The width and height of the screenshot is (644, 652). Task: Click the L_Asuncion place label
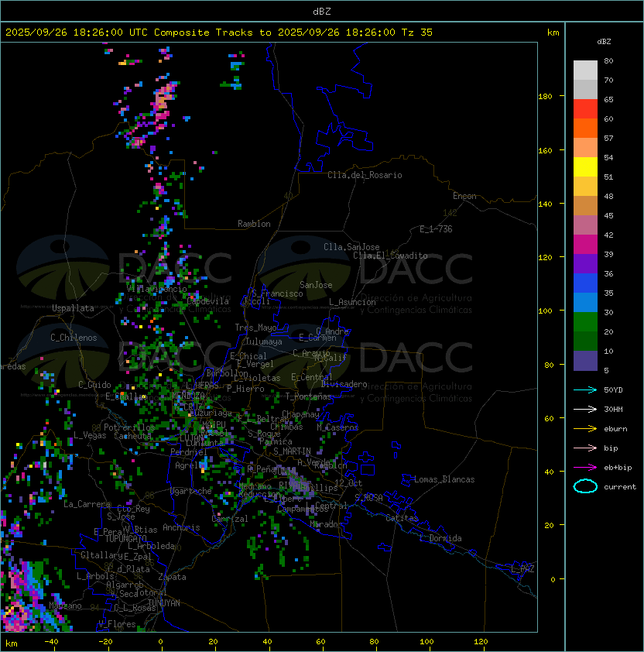coord(352,302)
